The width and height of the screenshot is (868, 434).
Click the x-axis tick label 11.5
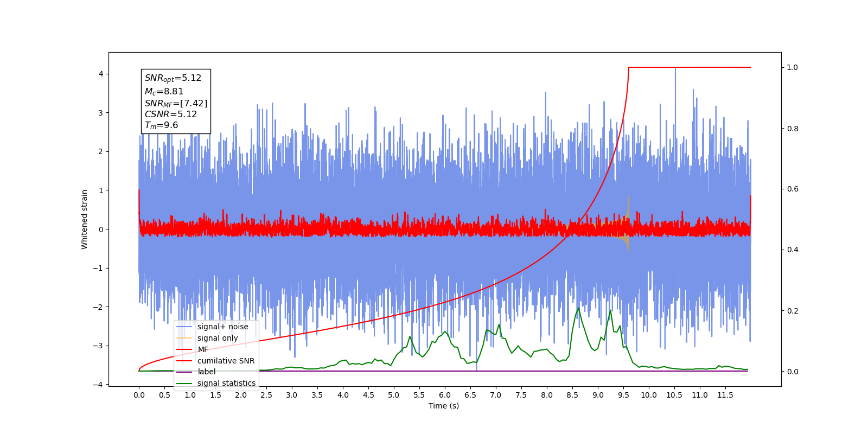(x=725, y=395)
